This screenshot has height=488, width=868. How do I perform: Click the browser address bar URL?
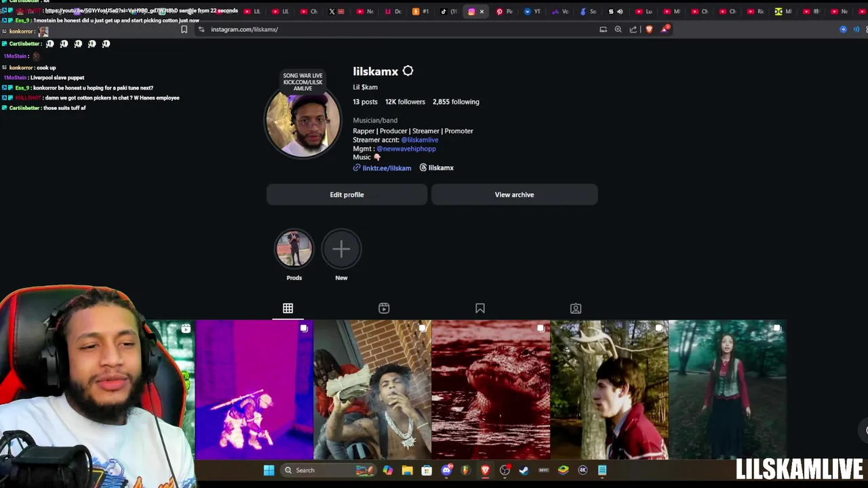click(244, 29)
